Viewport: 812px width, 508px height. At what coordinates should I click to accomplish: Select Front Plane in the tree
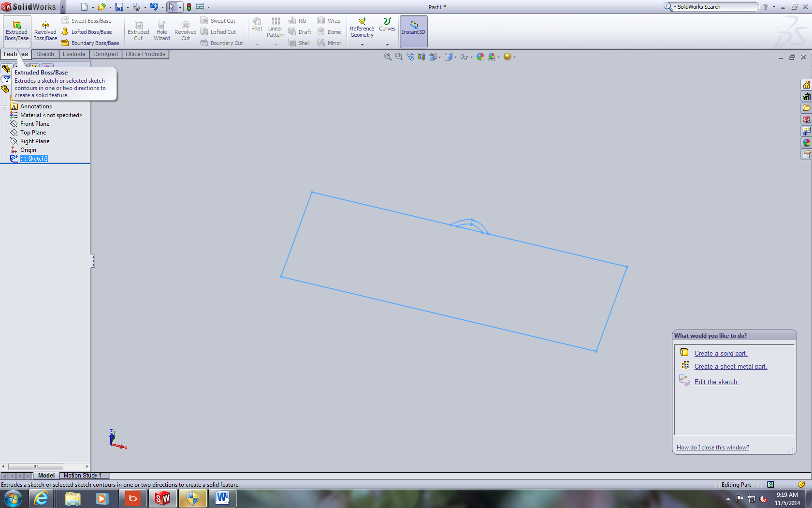pos(35,124)
